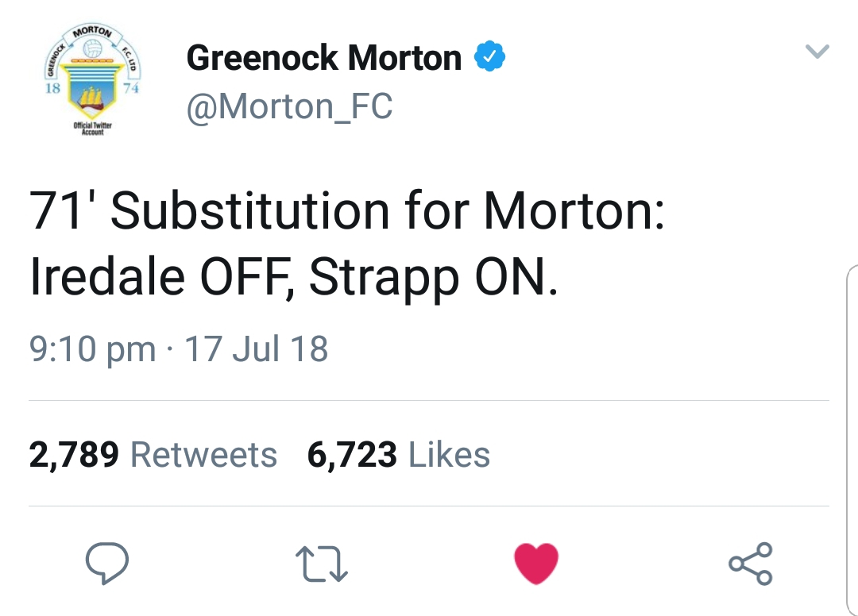
Task: Retweet using the arrows icon
Action: click(x=322, y=564)
